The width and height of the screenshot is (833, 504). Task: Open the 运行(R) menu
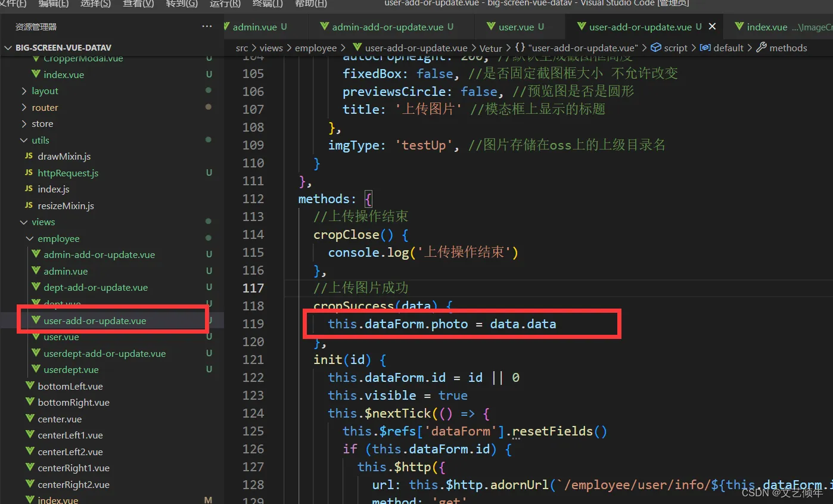pos(225,3)
